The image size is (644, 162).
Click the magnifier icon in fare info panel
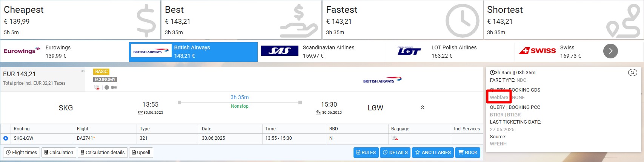[632, 73]
